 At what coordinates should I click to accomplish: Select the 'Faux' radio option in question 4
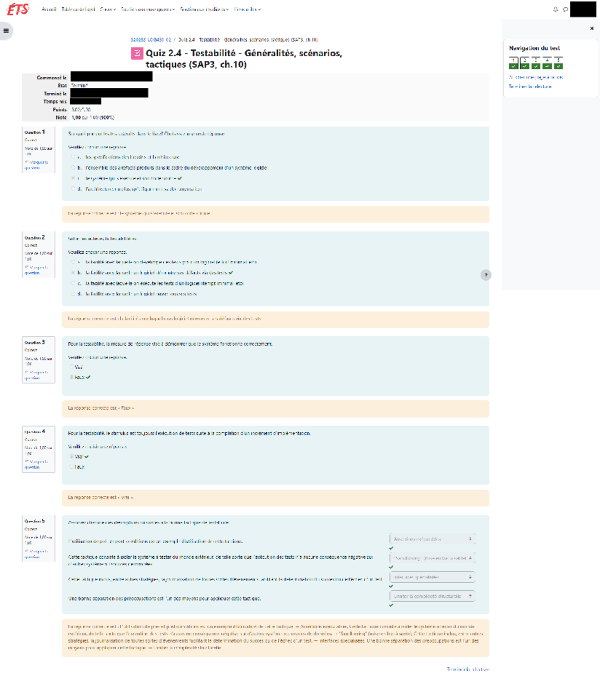click(x=72, y=466)
